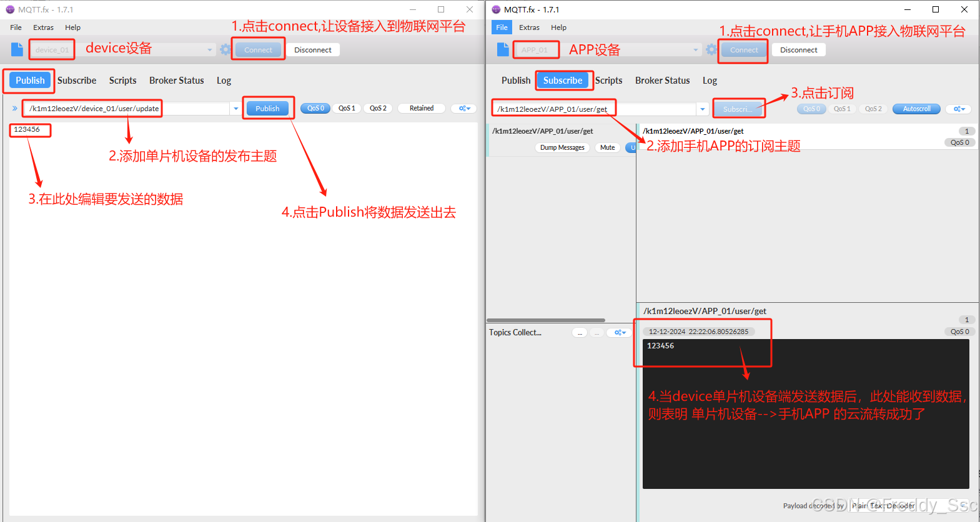Open subscribe options gear menu next to Autoscroll

959,109
